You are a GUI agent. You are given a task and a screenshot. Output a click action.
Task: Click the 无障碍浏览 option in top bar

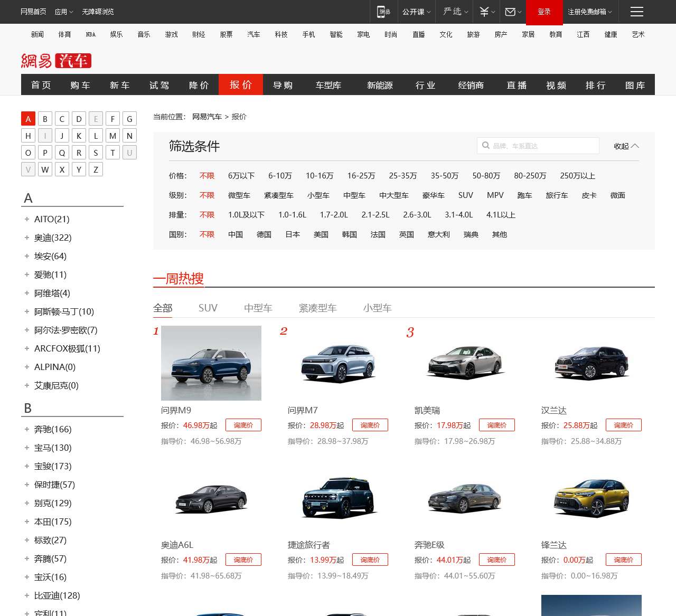97,11
